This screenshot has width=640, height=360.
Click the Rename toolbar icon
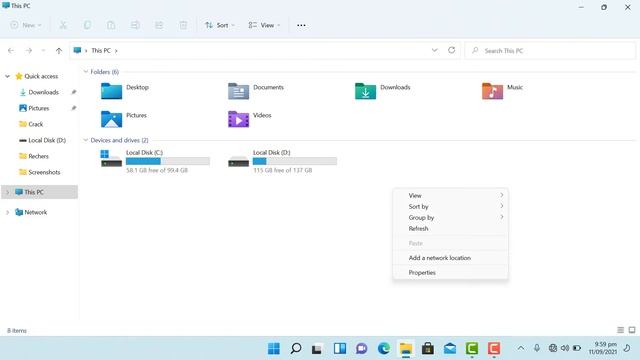[135, 25]
